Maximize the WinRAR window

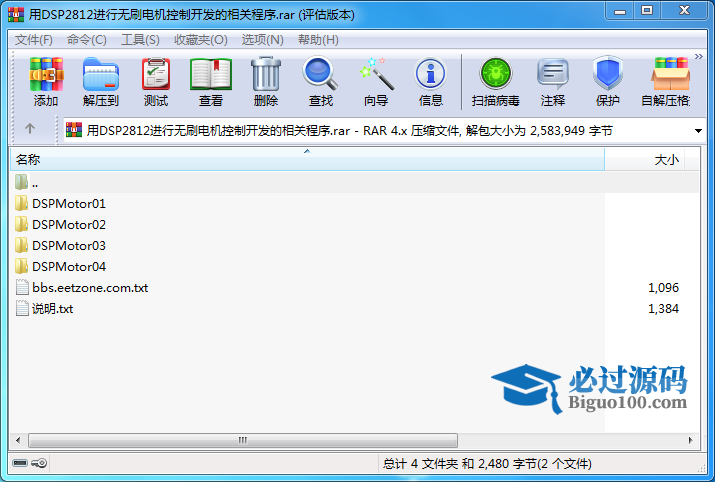tap(647, 11)
